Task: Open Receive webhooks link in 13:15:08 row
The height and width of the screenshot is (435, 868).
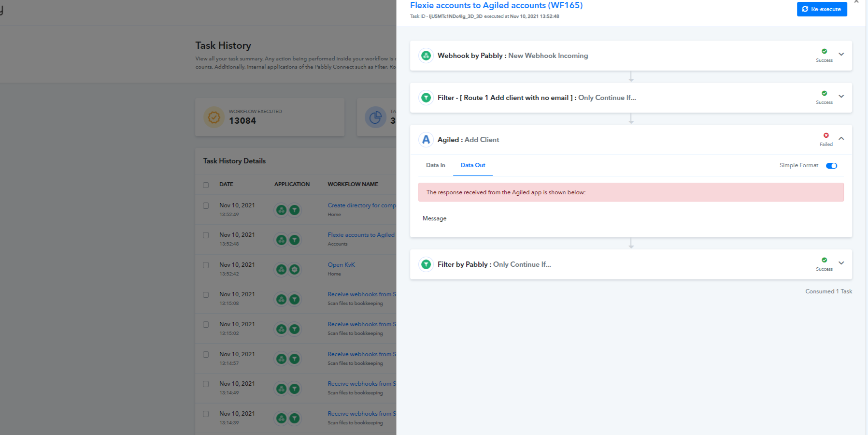Action: point(362,294)
